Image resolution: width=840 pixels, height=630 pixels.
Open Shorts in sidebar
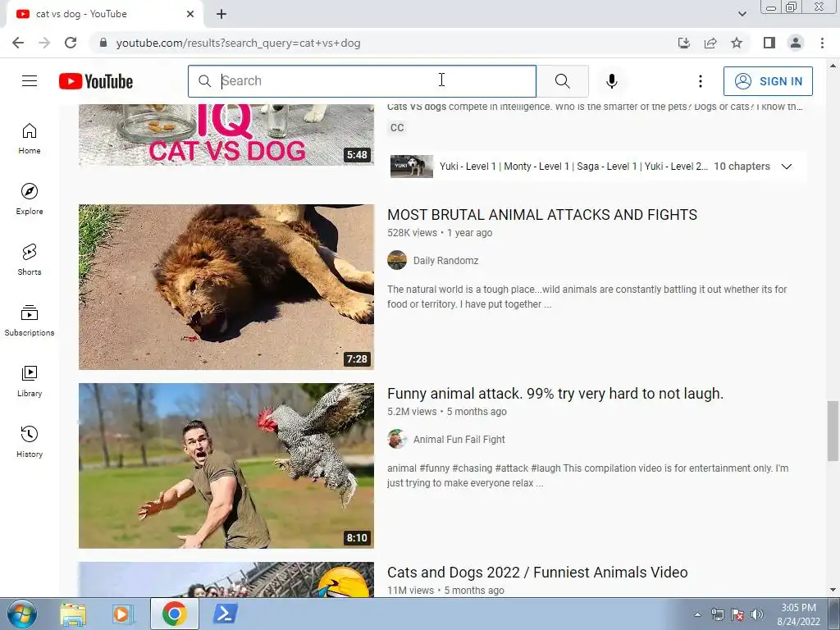tap(30, 259)
